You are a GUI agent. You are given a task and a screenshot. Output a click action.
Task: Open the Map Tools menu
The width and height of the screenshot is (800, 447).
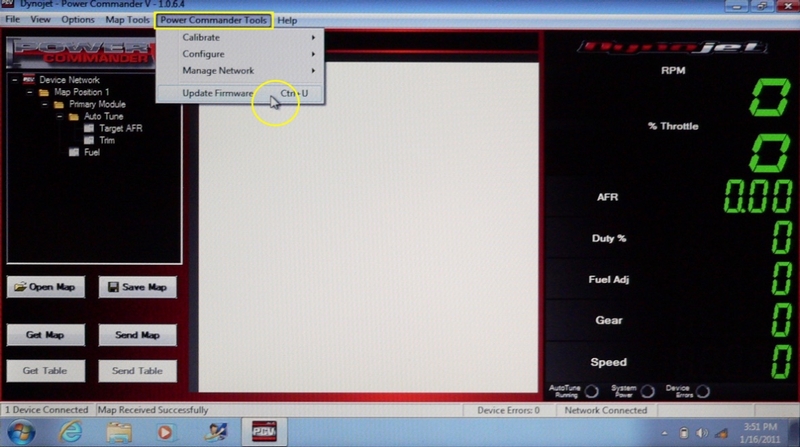coord(127,20)
